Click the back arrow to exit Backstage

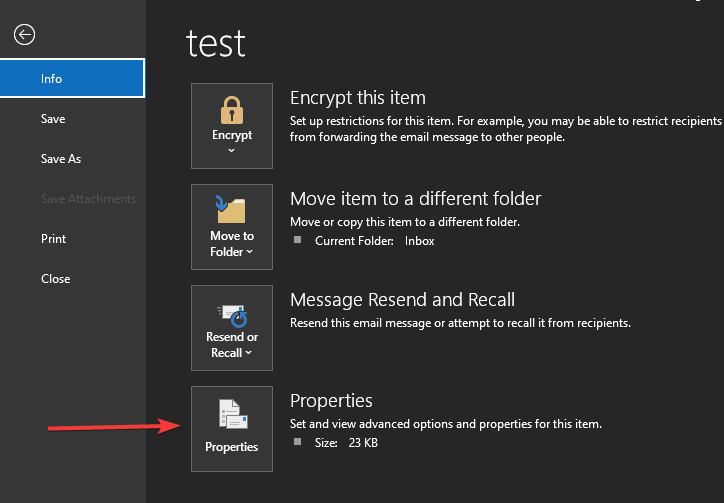click(x=24, y=35)
